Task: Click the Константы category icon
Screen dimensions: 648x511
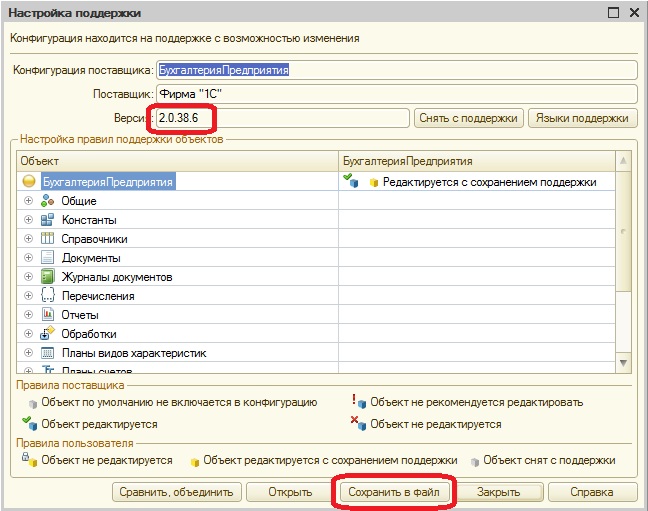Action: (48, 220)
